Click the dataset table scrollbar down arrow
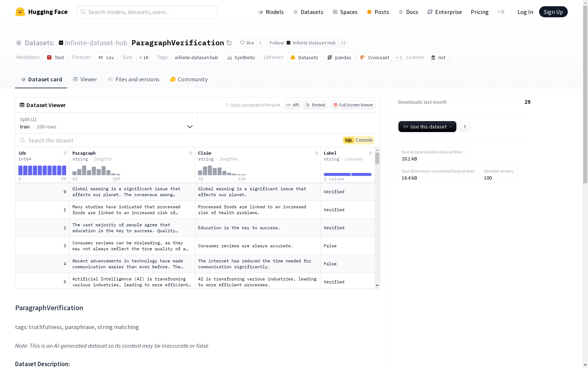Image resolution: width=588 pixels, height=368 pixels. [377, 286]
